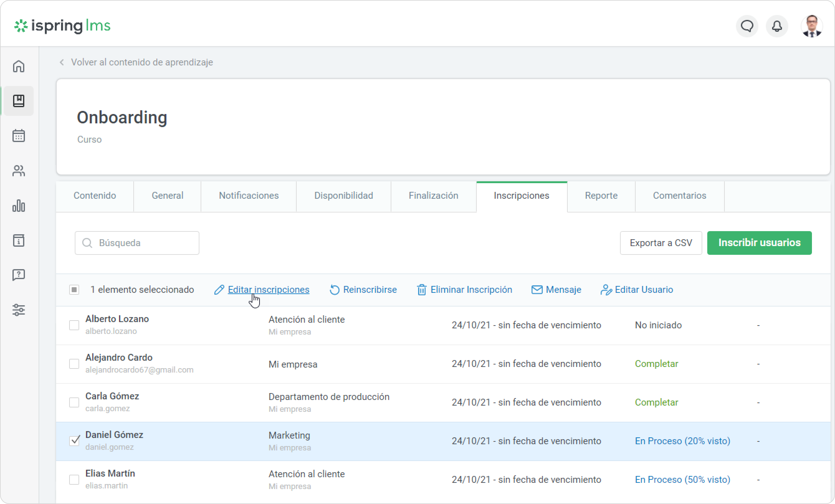Check the box for Alberto Lozano
Image resolution: width=835 pixels, height=504 pixels.
pos(74,325)
